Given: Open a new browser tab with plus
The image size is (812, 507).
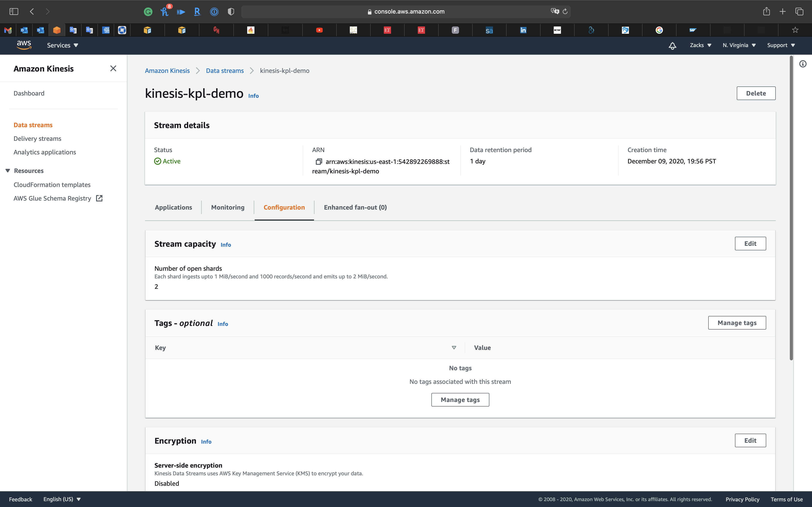Looking at the screenshot, I should [783, 11].
